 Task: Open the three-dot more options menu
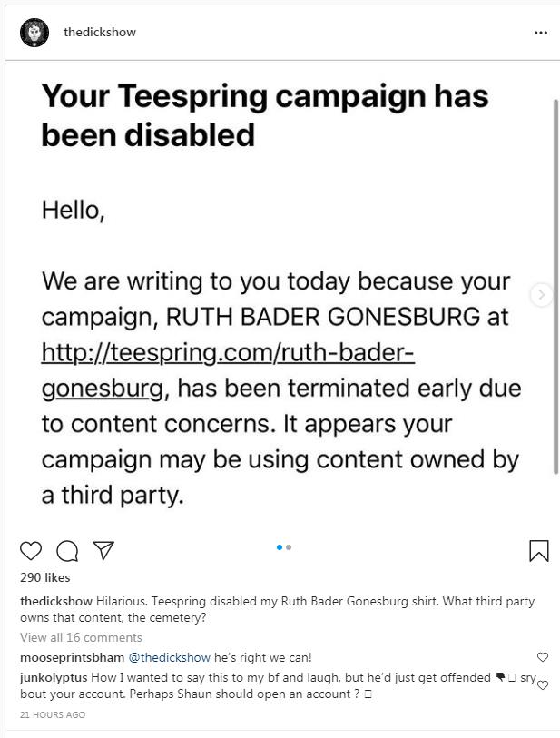(541, 33)
